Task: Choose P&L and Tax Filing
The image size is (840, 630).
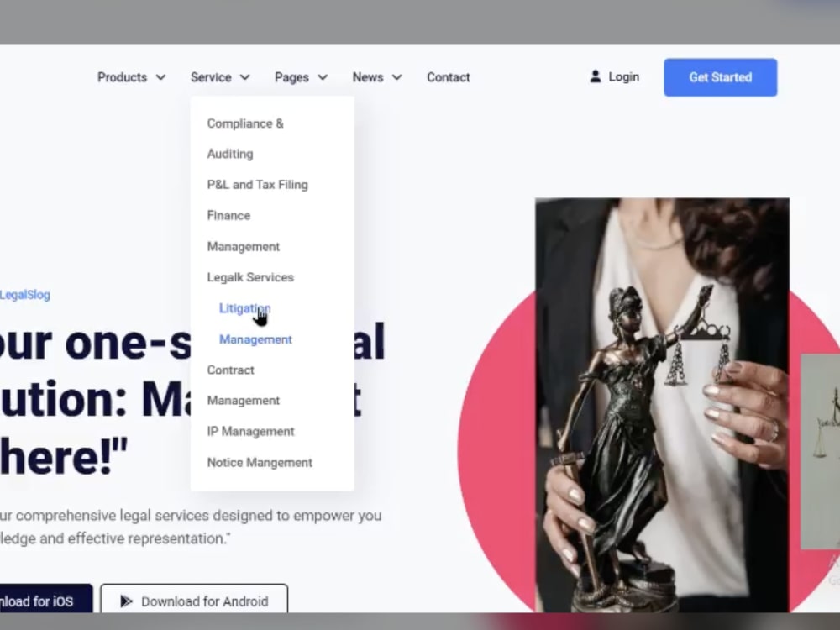Action: pyautogui.click(x=258, y=185)
